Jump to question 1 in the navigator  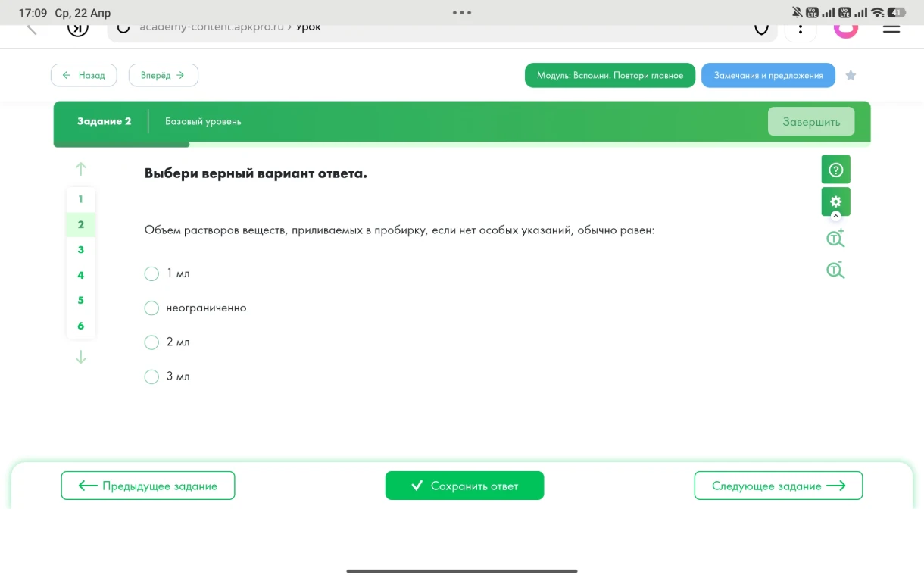81,199
